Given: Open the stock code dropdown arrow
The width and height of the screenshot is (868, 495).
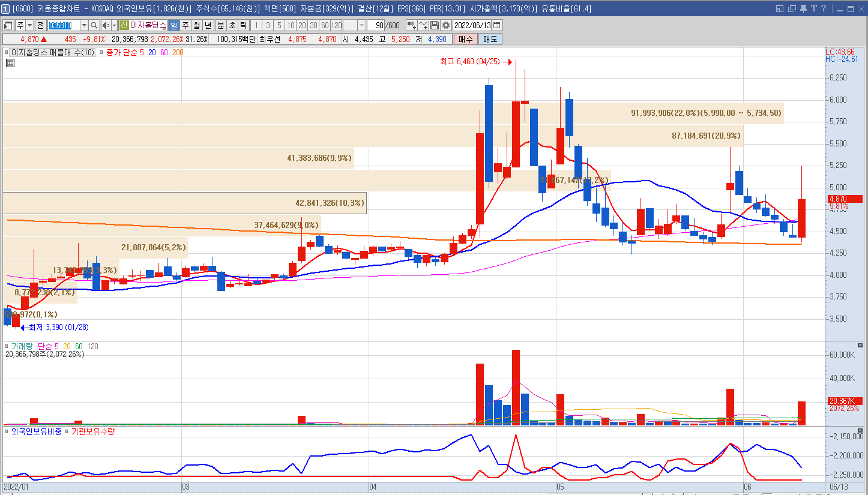Looking at the screenshot, I should pyautogui.click(x=84, y=25).
